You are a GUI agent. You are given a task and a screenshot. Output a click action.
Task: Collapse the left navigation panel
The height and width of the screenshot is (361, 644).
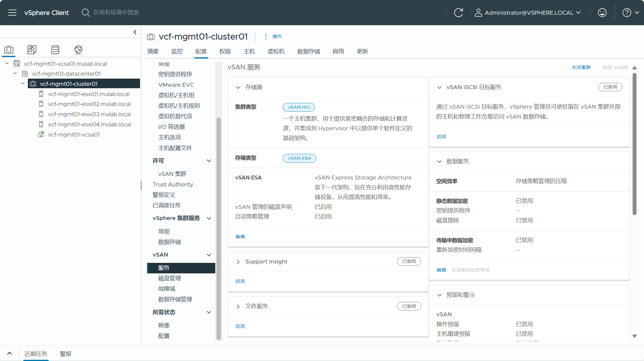135,32
